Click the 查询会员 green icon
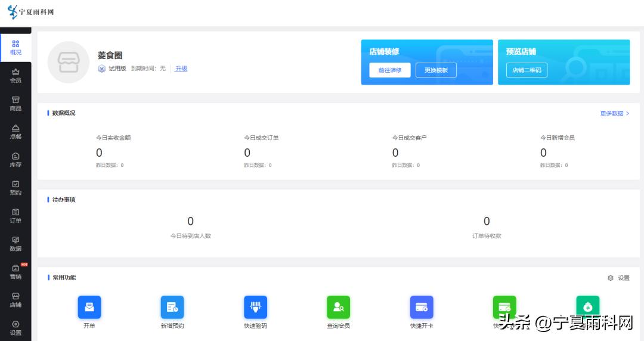This screenshot has height=341, width=644. pyautogui.click(x=338, y=307)
